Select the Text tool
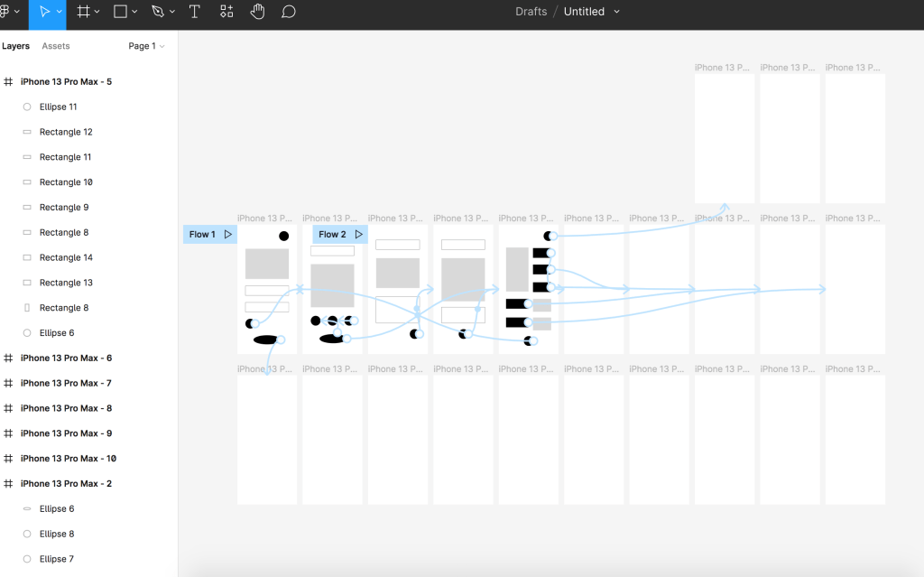 195,12
